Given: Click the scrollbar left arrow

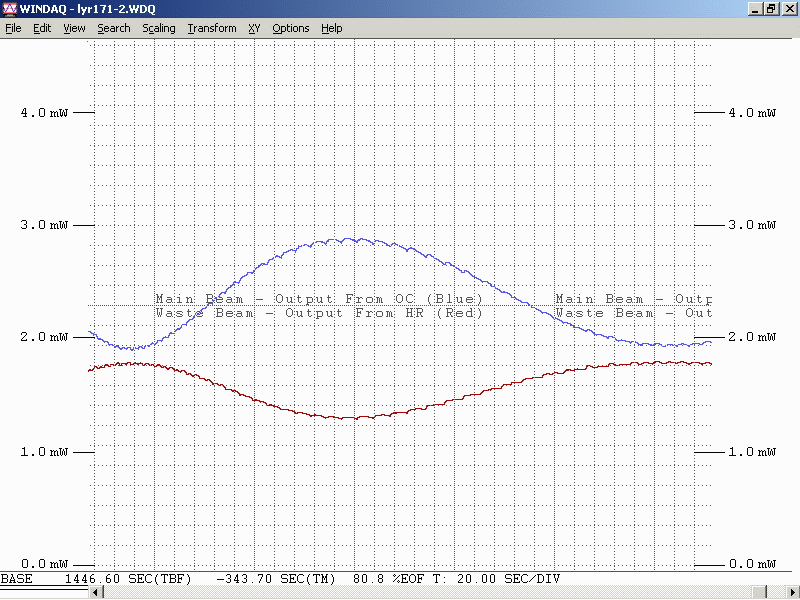Looking at the screenshot, I should [x=96, y=593].
